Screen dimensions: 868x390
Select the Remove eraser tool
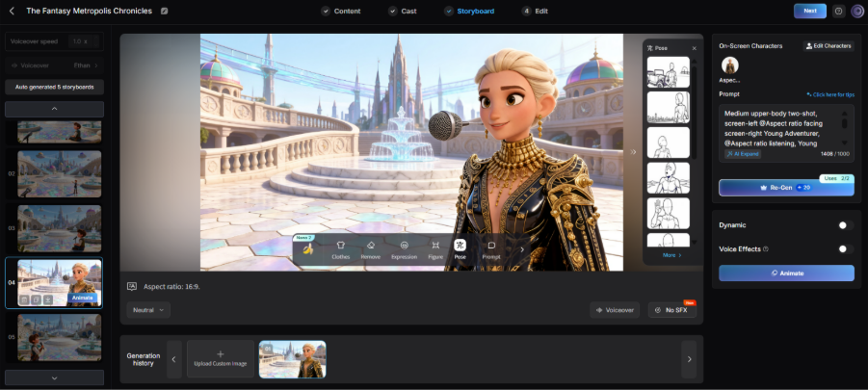point(371,249)
